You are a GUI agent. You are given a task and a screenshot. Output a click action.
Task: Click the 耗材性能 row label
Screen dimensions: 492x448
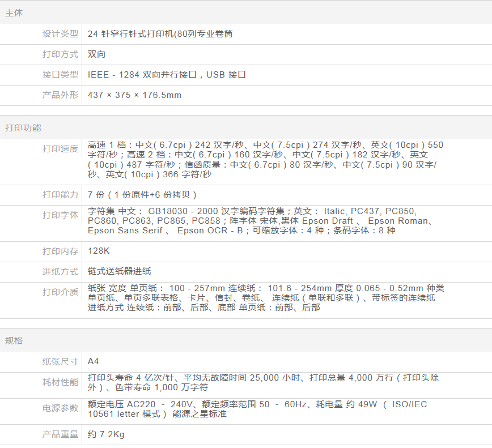[60, 382]
